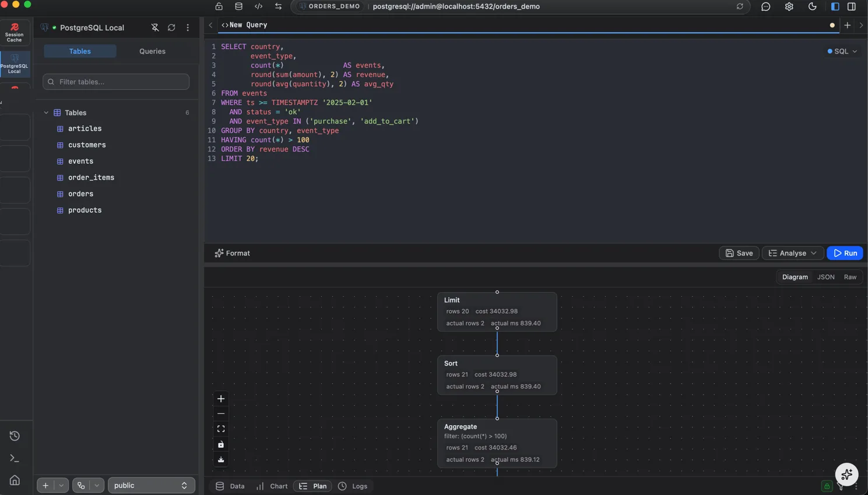
Task: Navigate to previous tab with left chevron
Action: coord(210,25)
